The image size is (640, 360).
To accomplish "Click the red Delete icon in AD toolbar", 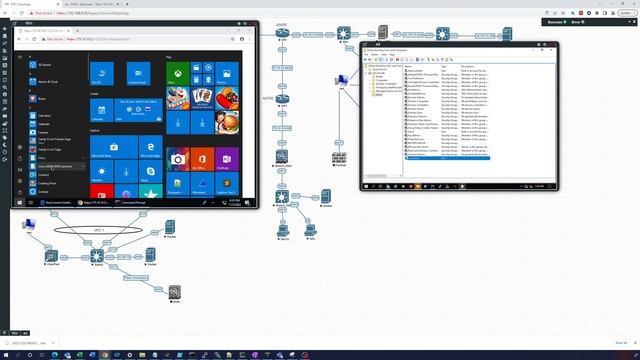I will point(397,60).
